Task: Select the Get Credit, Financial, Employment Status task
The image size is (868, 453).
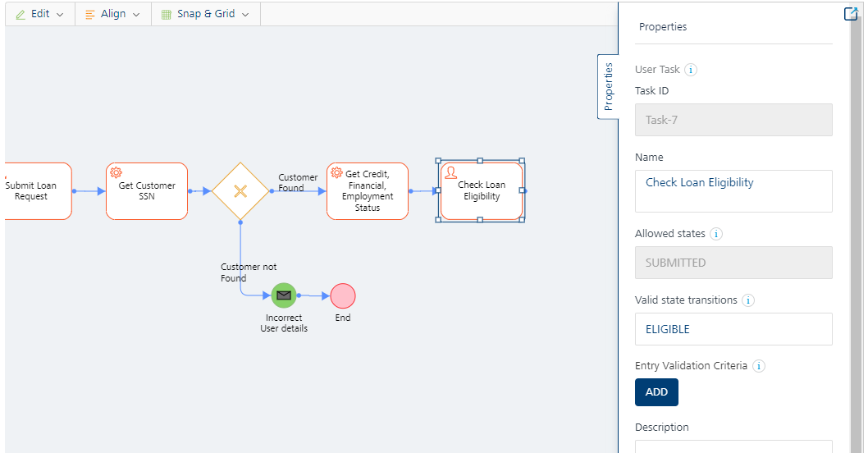Action: click(368, 191)
